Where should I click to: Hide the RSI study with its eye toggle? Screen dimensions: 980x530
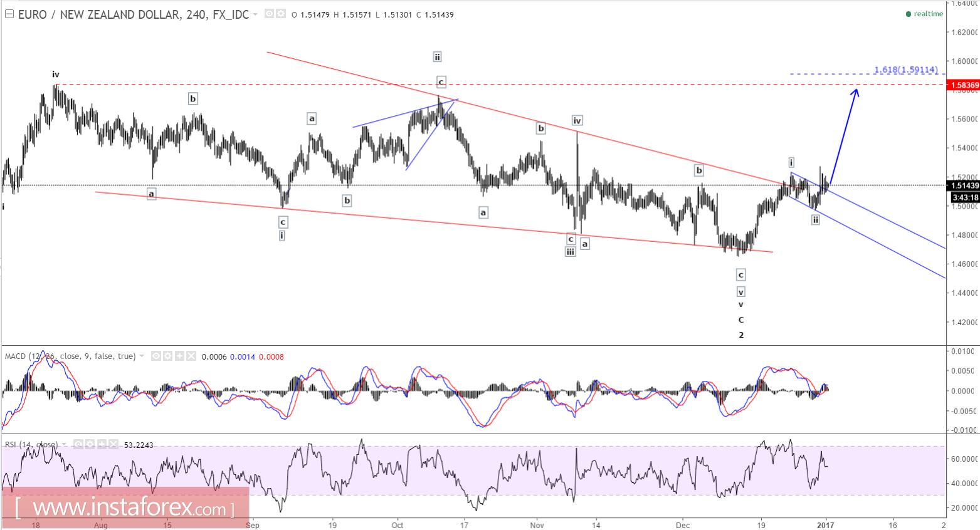[78, 444]
